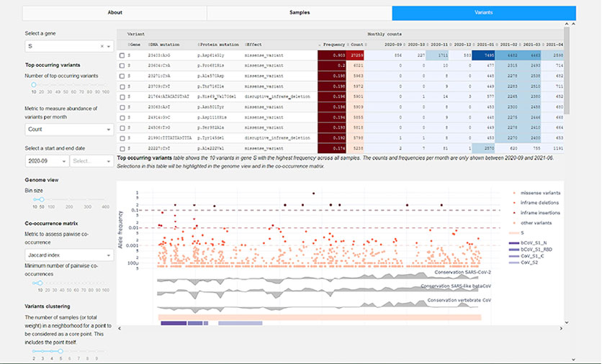This screenshot has height=364, width=602.
Task: Adjust the Bin size slider handle
Action: tap(42, 199)
